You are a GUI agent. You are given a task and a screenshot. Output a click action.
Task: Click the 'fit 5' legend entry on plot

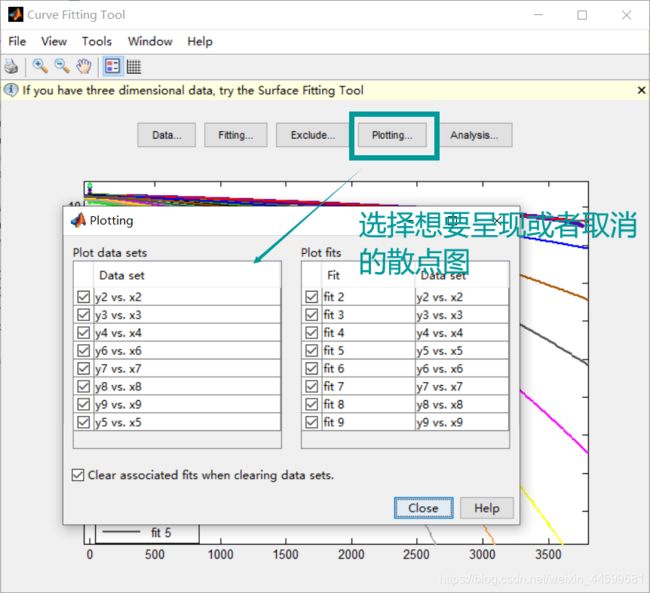click(161, 532)
